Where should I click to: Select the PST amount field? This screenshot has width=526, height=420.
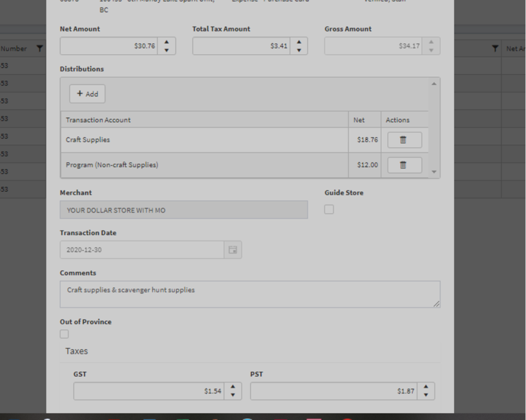tap(334, 391)
